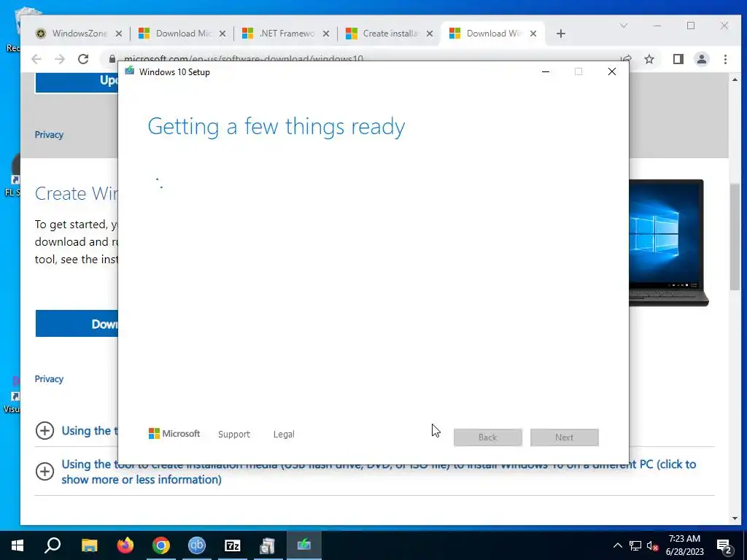This screenshot has height=560, width=747.
Task: Click the Windows laptop image on webpage
Action: [x=668, y=243]
